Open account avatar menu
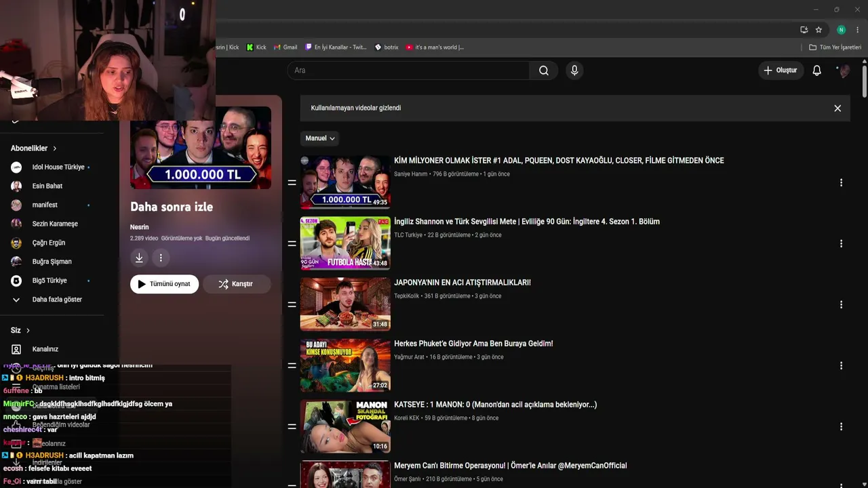 tap(844, 70)
